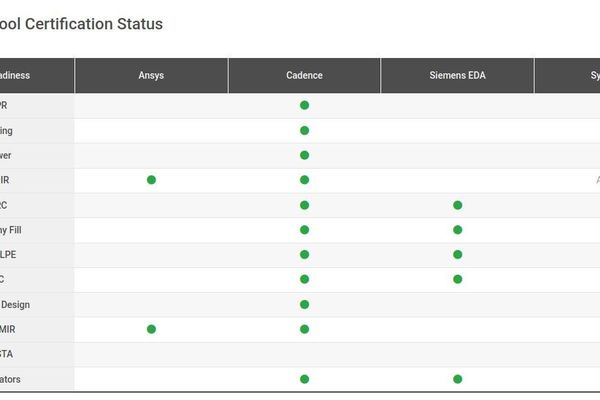Select the row label ending in 'STA'
Screen dimensions: 600x400
pyautogui.click(x=8, y=354)
